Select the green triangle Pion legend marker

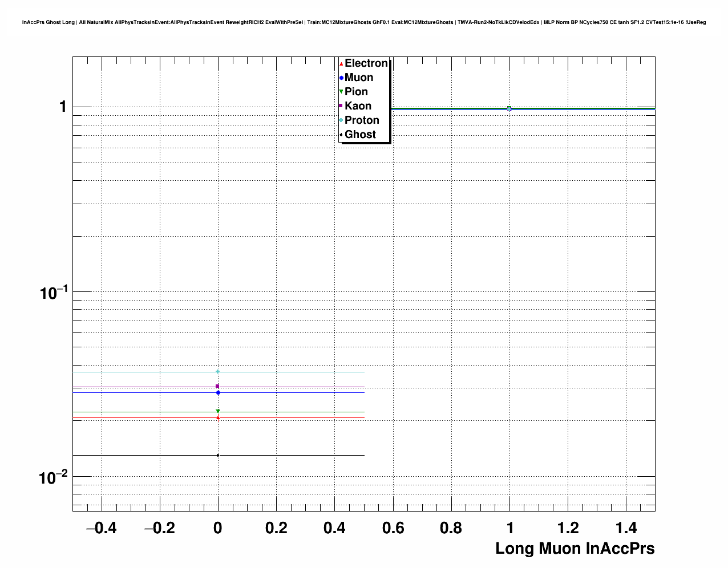pyautogui.click(x=341, y=92)
